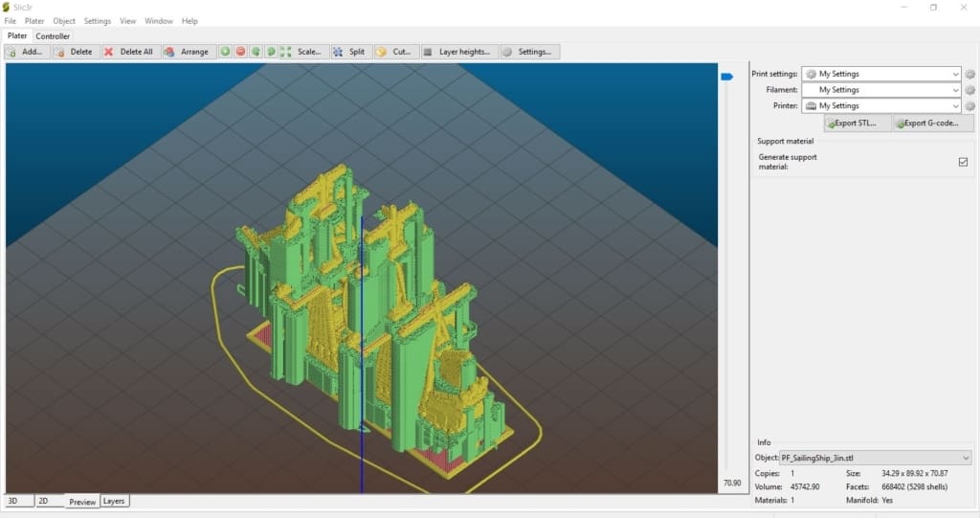Open Print settings preset dropdown
This screenshot has width=980, height=518.
click(881, 74)
